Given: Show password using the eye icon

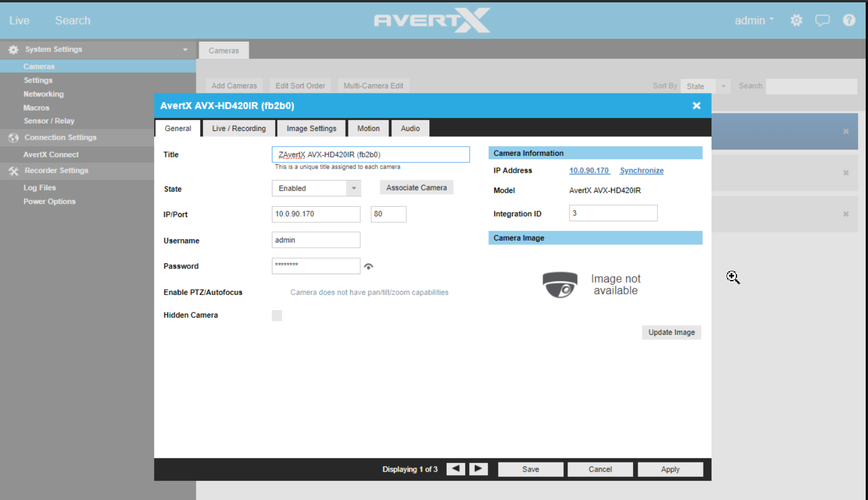Looking at the screenshot, I should pyautogui.click(x=369, y=266).
